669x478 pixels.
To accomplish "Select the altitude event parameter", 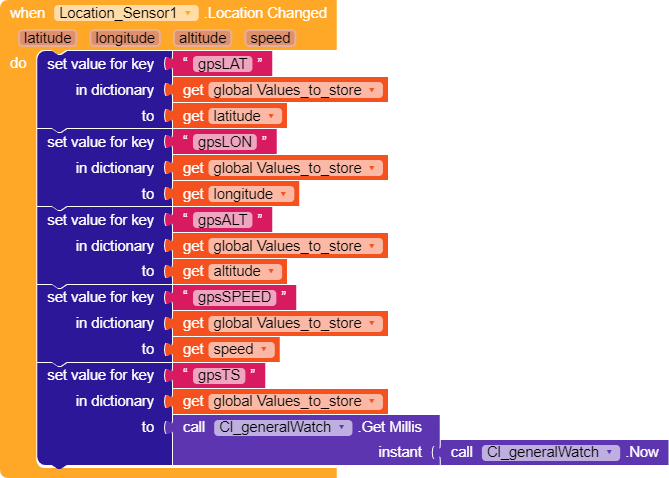I will click(x=203, y=38).
